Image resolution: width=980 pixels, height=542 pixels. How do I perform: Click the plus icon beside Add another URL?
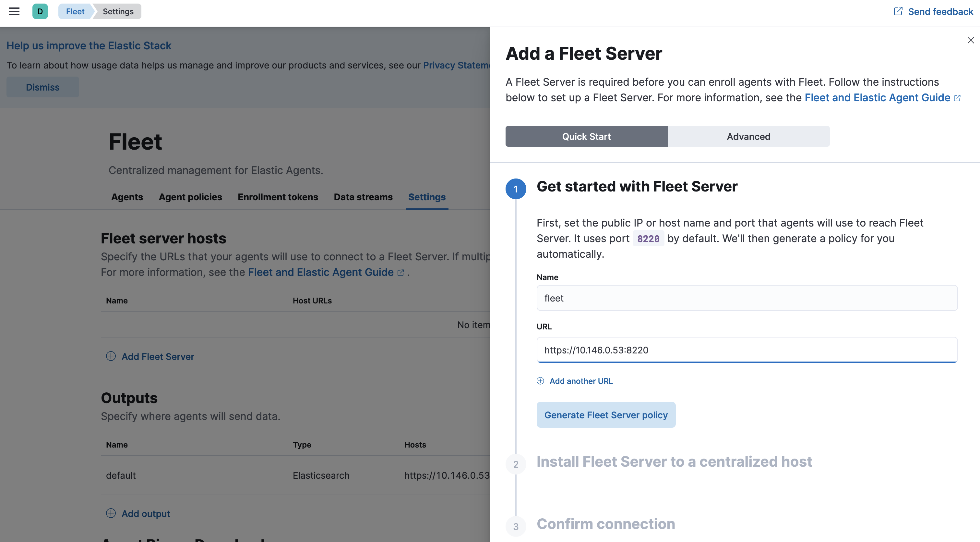[x=540, y=381]
